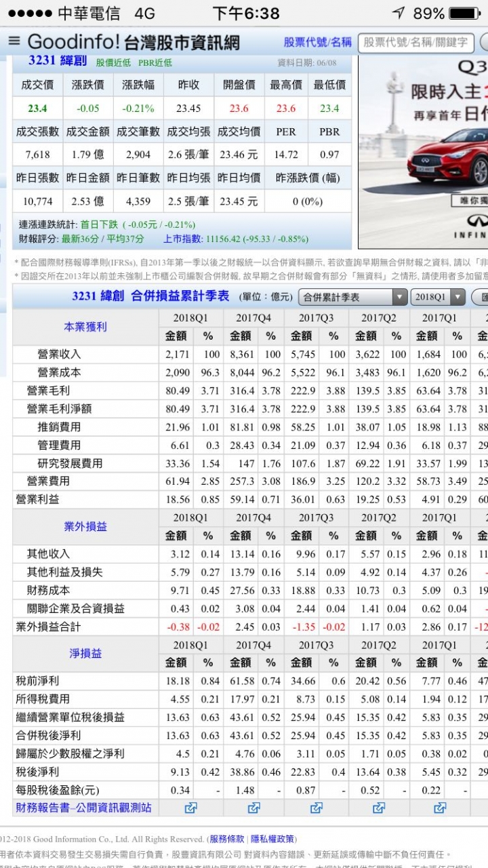
Task: Select the 所得稅費用 row label
Action: coord(43,699)
